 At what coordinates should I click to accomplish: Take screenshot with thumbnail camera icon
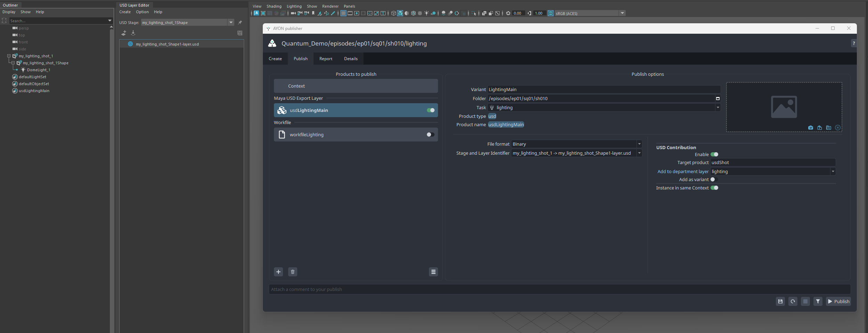tap(810, 128)
